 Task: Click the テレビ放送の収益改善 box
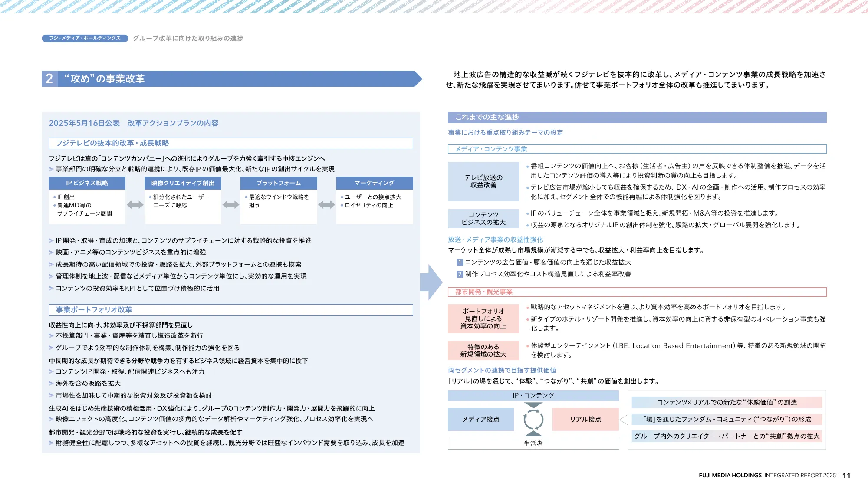tap(483, 181)
